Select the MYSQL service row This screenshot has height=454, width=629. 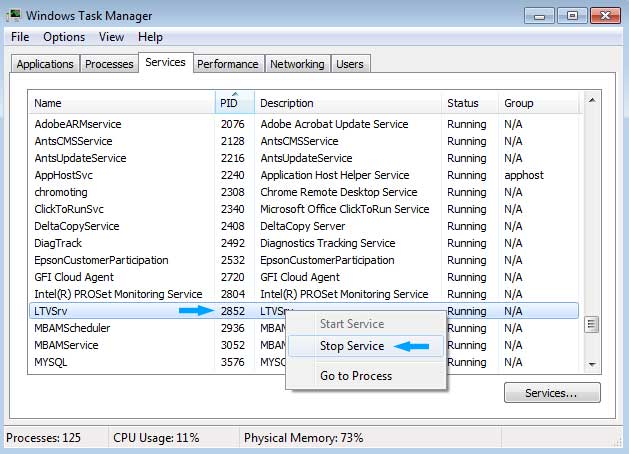(304, 362)
